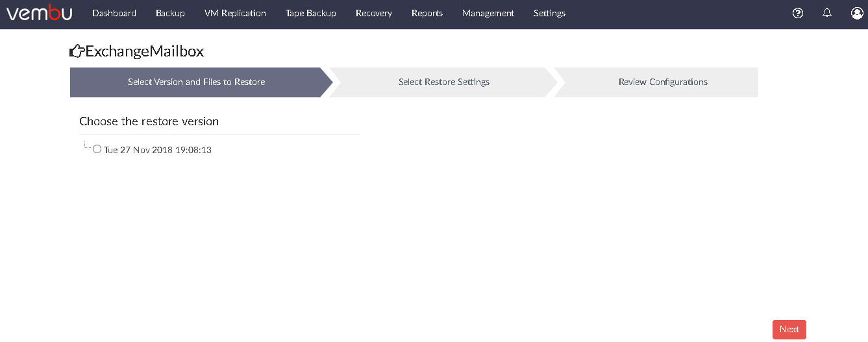Select the Tue 27 Nov 2018 19:08:13 radio button
This screenshot has width=868, height=342.
[x=97, y=149]
